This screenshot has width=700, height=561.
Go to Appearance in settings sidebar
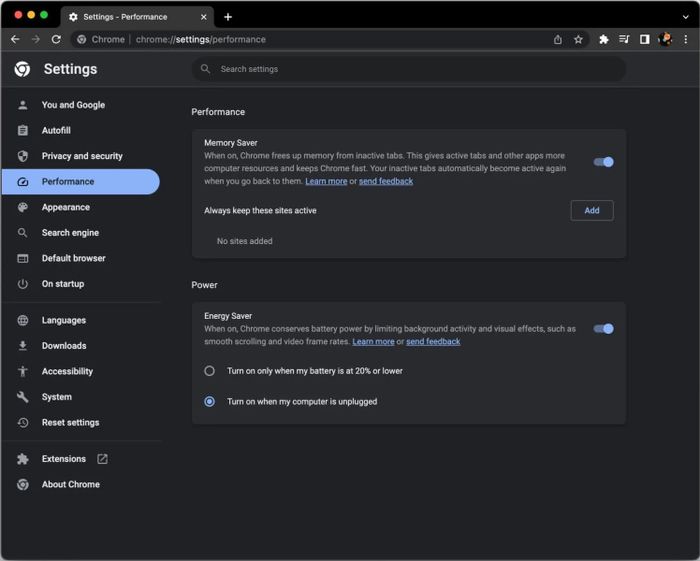pyautogui.click(x=66, y=207)
